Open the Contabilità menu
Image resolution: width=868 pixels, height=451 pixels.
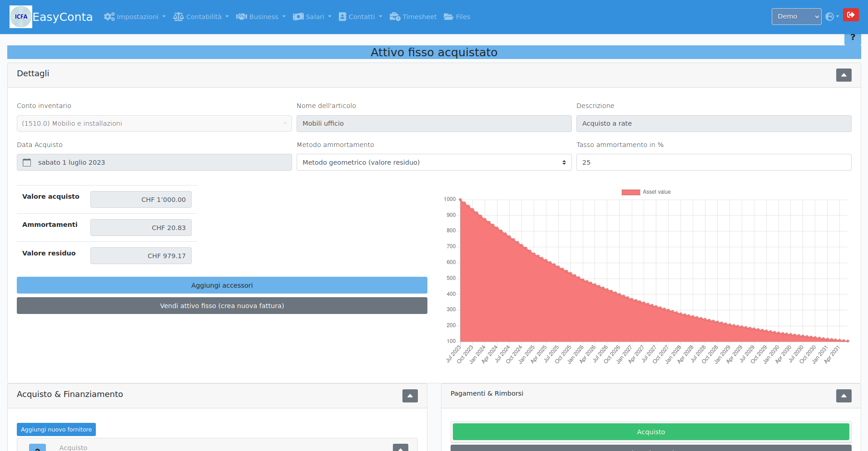201,17
